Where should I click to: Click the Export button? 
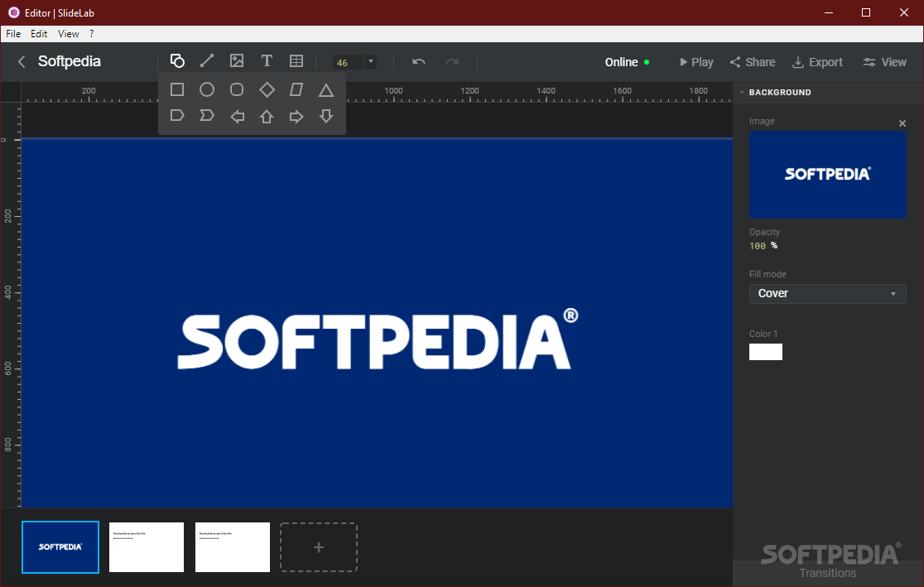(817, 62)
